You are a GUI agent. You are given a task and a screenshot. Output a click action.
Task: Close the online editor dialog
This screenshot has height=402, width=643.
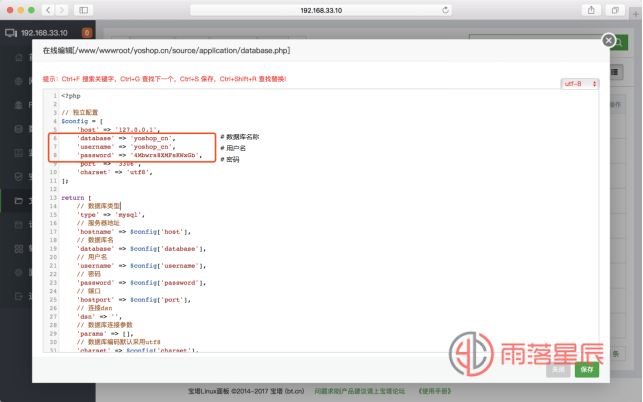click(609, 41)
